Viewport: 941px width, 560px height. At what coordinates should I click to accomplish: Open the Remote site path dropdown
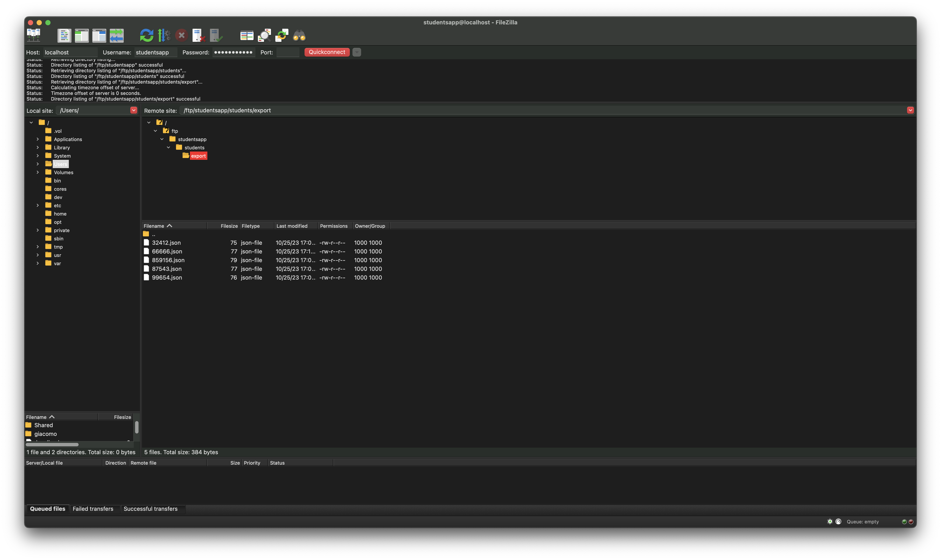point(910,110)
